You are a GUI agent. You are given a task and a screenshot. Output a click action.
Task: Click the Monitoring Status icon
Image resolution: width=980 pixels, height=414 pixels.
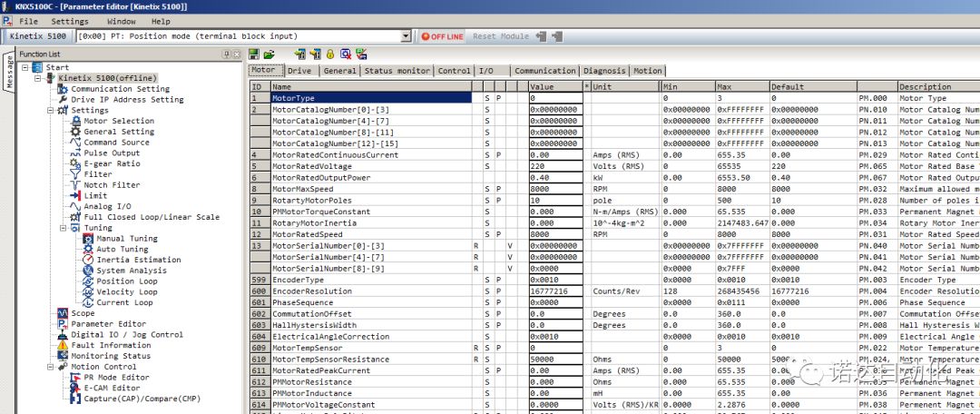63,356
